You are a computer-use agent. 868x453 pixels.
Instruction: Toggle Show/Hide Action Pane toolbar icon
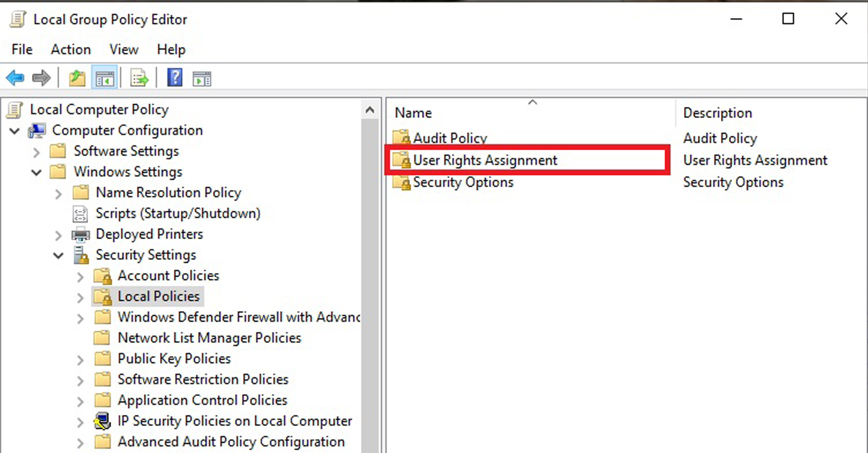pyautogui.click(x=202, y=78)
